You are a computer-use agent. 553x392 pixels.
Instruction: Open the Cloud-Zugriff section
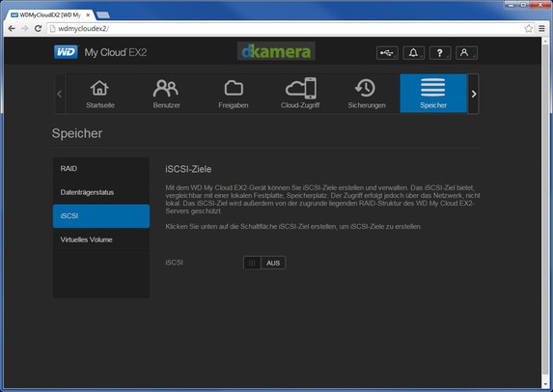(300, 94)
